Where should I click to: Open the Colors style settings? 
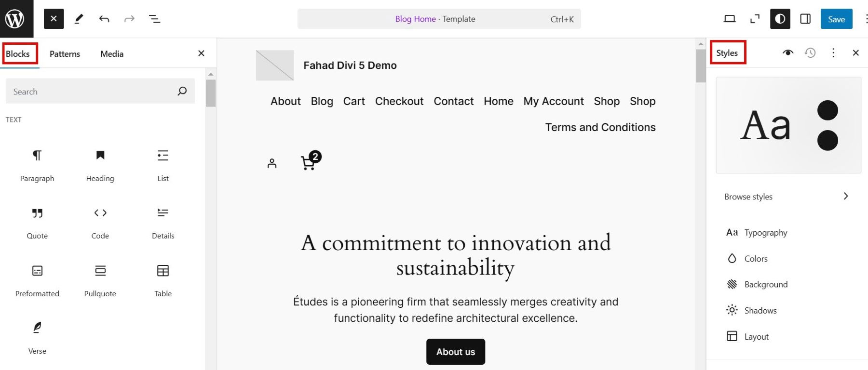click(x=756, y=259)
